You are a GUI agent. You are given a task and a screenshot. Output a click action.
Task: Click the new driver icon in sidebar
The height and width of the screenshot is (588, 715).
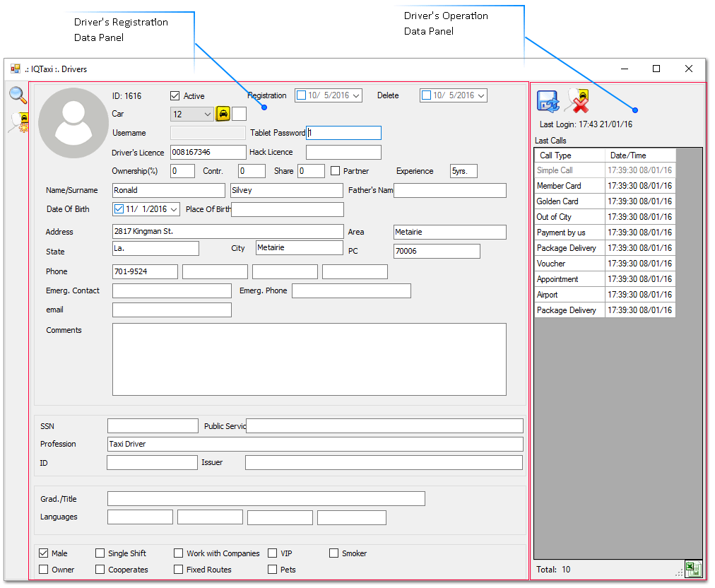(19, 123)
